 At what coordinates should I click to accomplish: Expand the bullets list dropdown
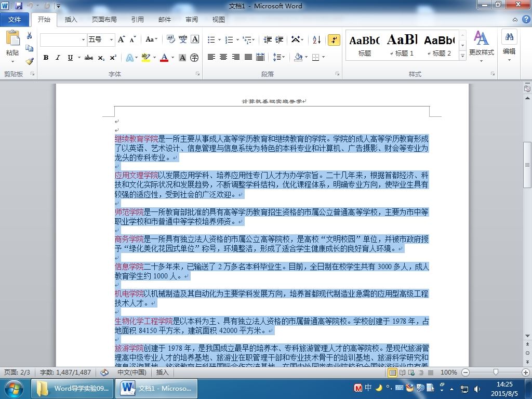(220, 39)
